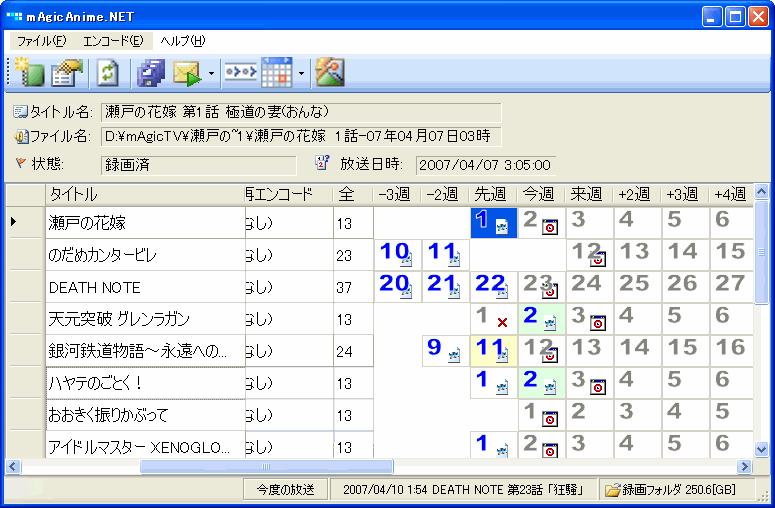Click record icon in のだめカンタービレ episode 12
This screenshot has height=508, width=775.
pos(598,259)
